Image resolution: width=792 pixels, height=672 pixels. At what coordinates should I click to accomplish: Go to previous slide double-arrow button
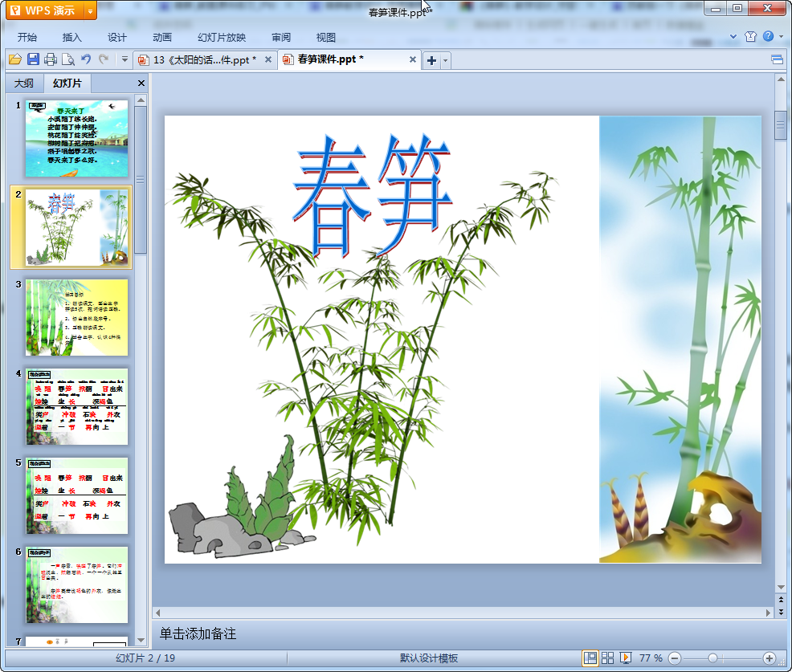tap(781, 600)
